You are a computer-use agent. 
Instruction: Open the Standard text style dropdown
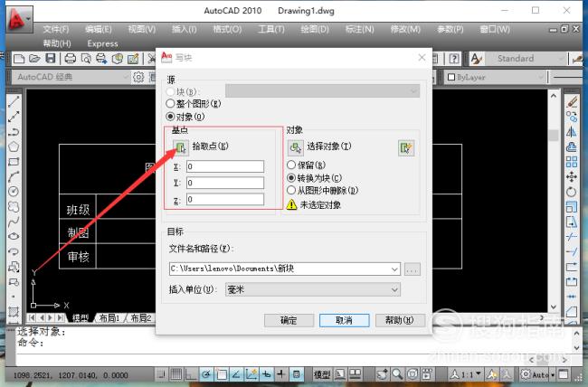pos(526,59)
